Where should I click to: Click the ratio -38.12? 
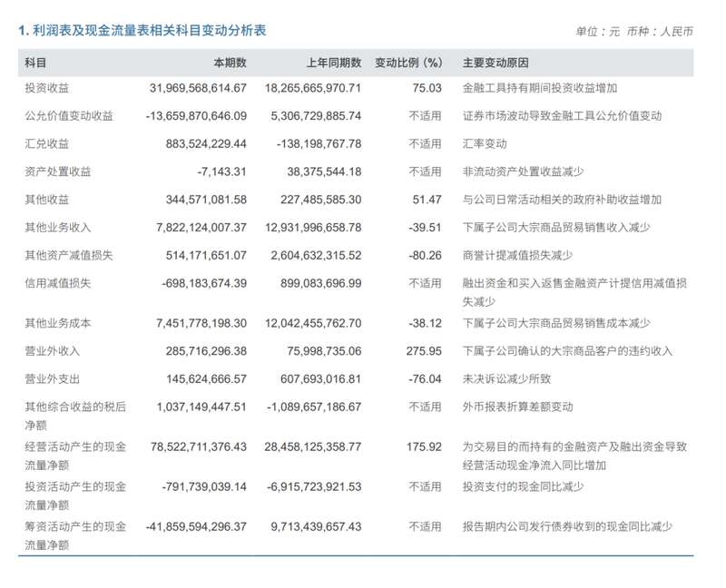click(x=425, y=323)
